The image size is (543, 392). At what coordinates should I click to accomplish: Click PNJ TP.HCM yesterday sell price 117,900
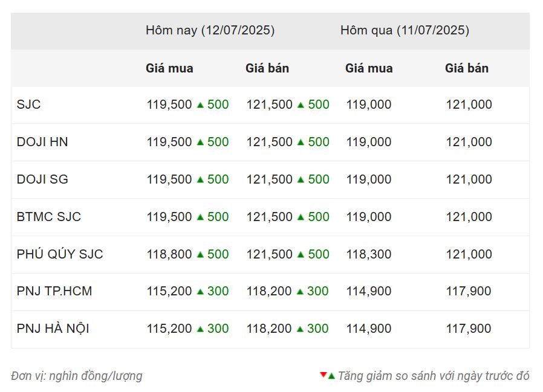tap(468, 291)
